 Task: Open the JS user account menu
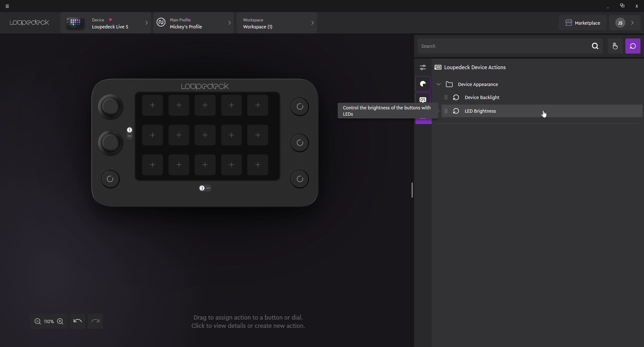point(624,23)
